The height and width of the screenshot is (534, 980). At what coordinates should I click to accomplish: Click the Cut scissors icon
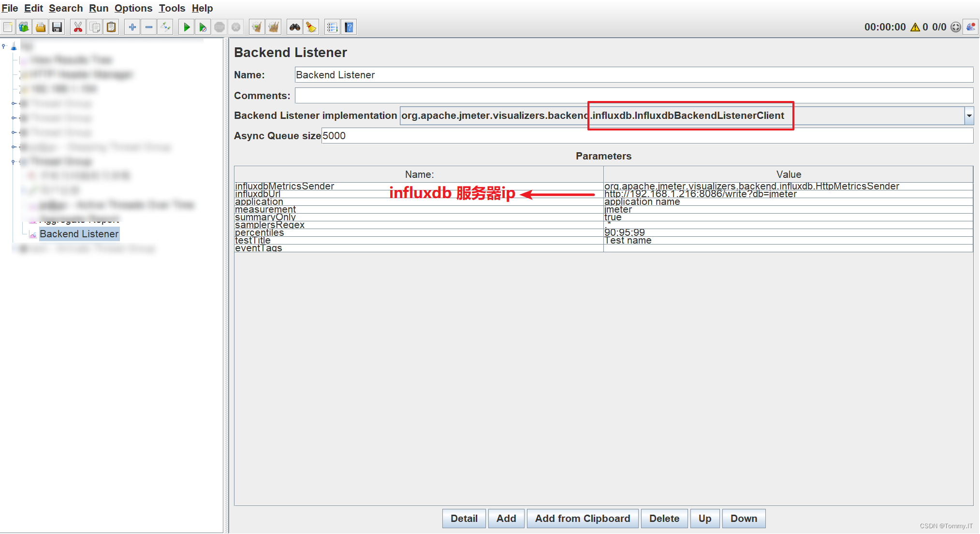click(77, 27)
